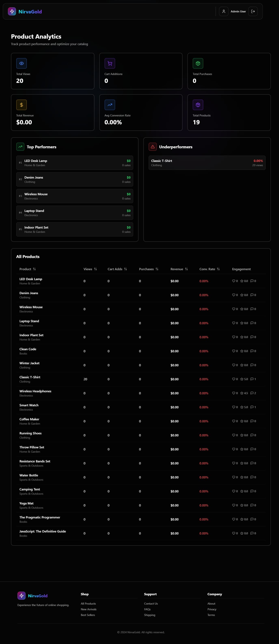Click the warning triangle icon beside Underperformers
The image size is (279, 644).
pyautogui.click(x=153, y=147)
